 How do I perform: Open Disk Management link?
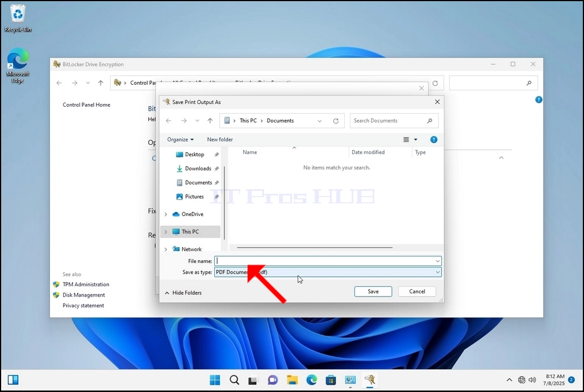[84, 295]
